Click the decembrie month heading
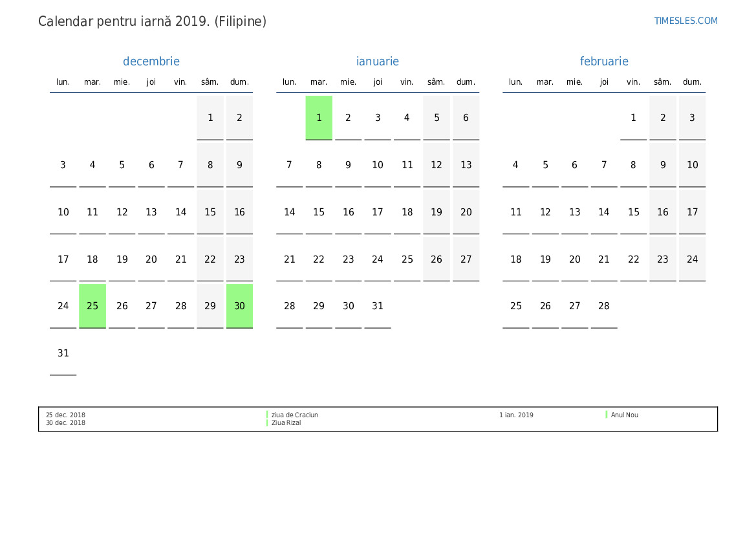The image size is (756, 535). (x=151, y=61)
